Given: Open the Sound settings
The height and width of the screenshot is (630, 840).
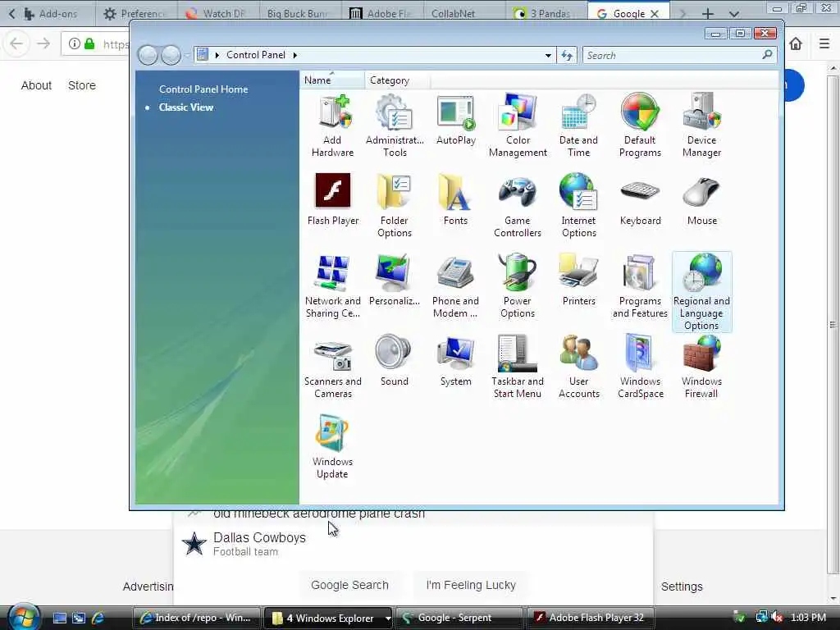Looking at the screenshot, I should (x=395, y=361).
